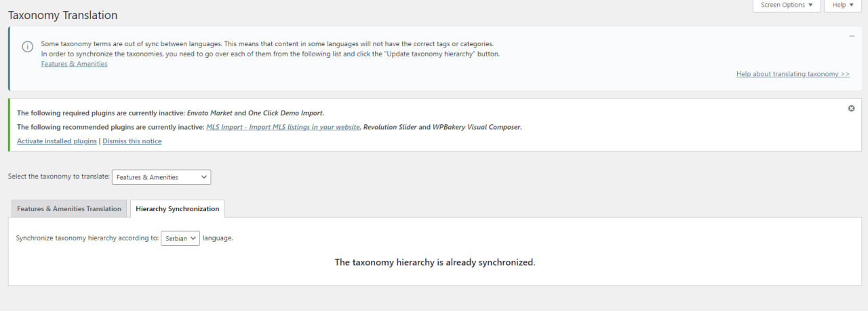The width and height of the screenshot is (868, 311).
Task: Click the info icon in the sync notice
Action: [x=28, y=47]
